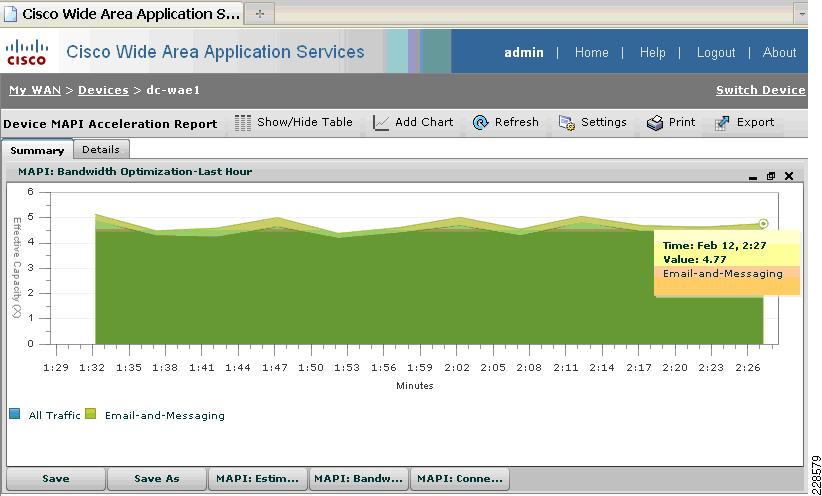
Task: Open the Switch Device link
Action: pyautogui.click(x=761, y=90)
